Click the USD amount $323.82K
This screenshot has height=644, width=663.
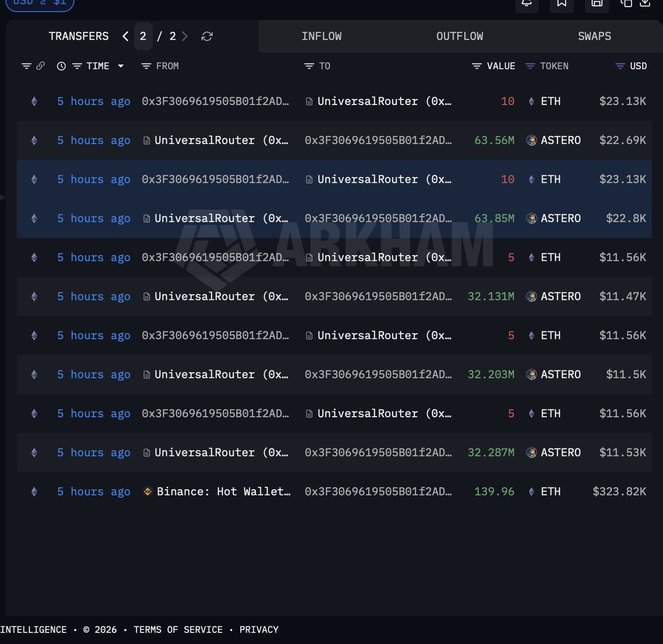(619, 491)
